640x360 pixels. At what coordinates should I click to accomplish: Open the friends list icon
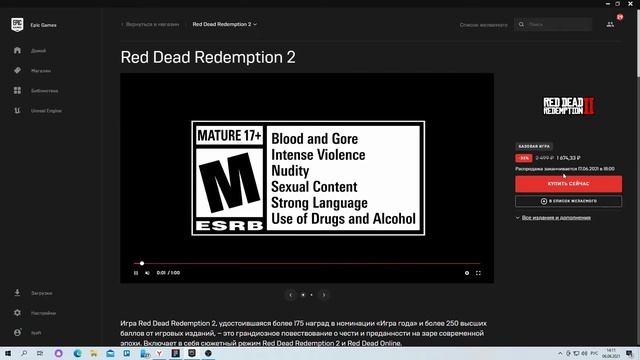[610, 25]
